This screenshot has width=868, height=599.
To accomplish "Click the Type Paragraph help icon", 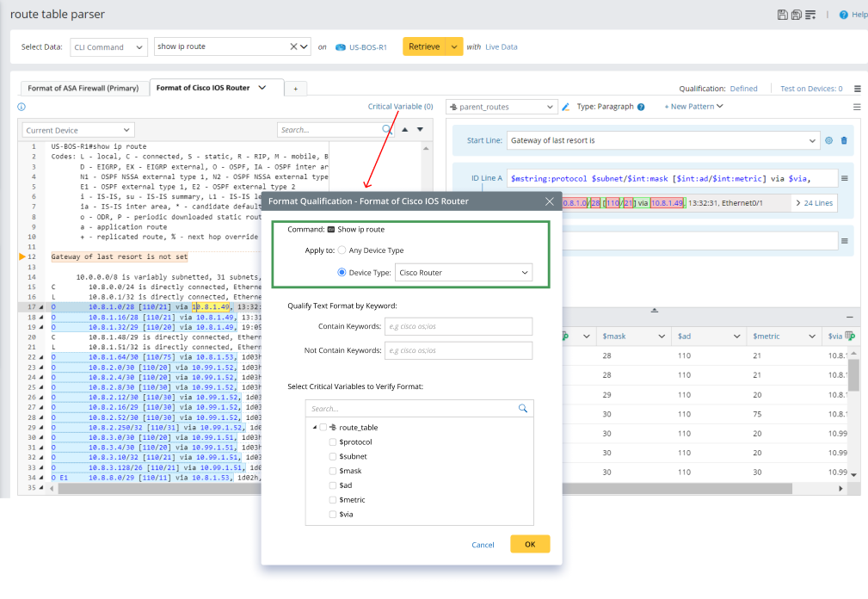I will pyautogui.click(x=641, y=107).
